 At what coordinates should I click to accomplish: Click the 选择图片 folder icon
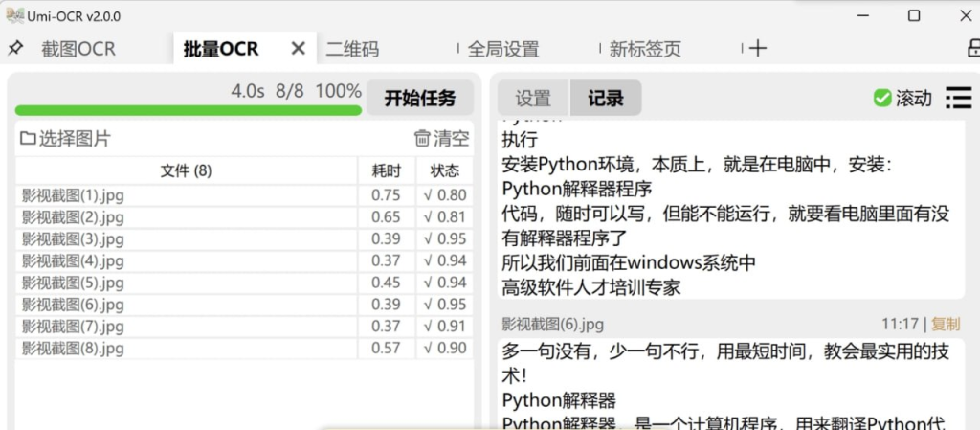tap(28, 140)
